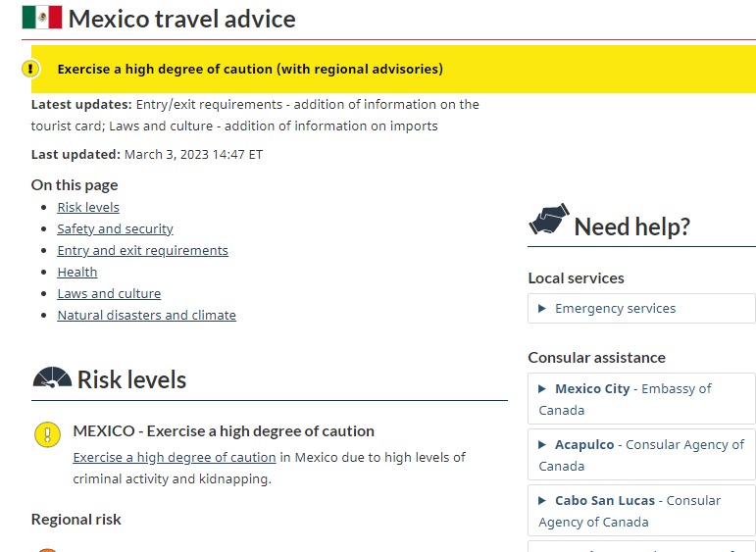Screen dimensions: 756x552
Task: Click the Mexican flag icon
Action: (x=41, y=18)
